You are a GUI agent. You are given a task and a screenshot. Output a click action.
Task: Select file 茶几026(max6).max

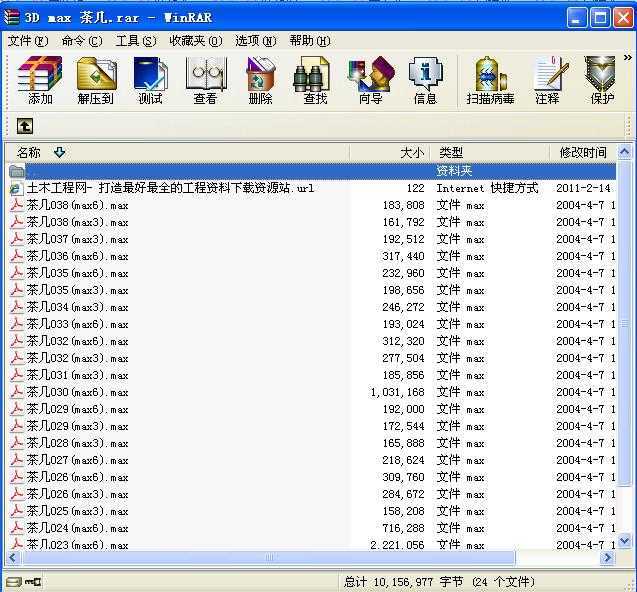78,477
